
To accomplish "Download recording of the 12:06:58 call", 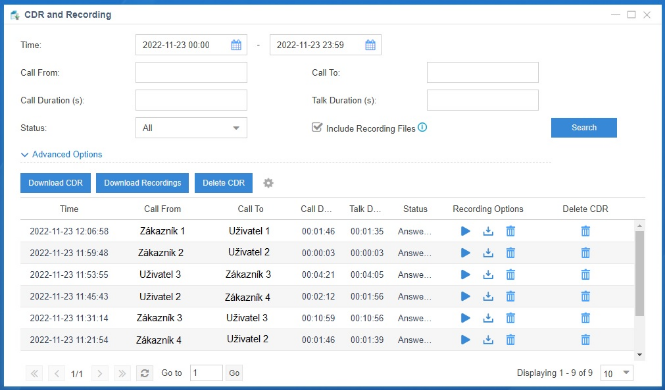I will 488,231.
